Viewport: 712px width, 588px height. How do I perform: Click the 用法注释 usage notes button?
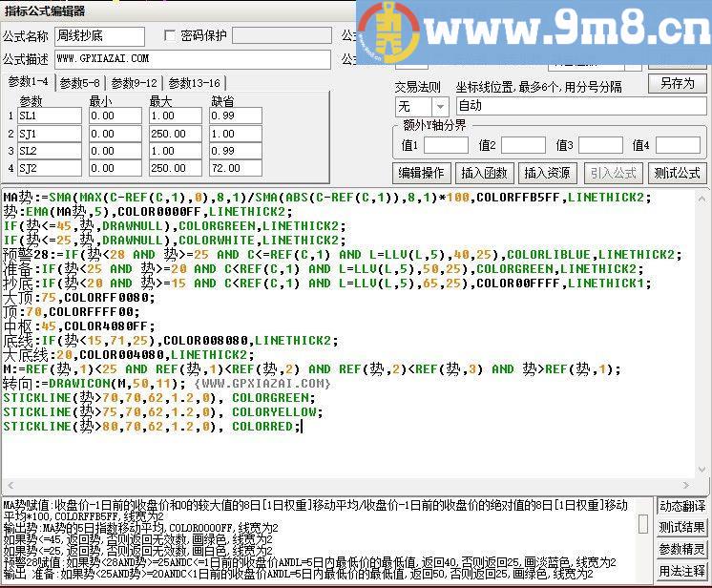tap(682, 572)
